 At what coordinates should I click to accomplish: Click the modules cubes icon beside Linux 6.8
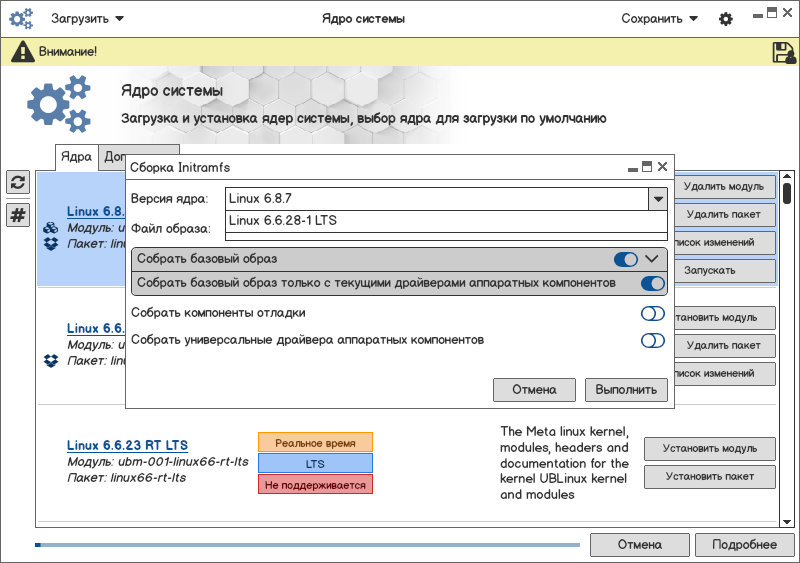coord(51,228)
